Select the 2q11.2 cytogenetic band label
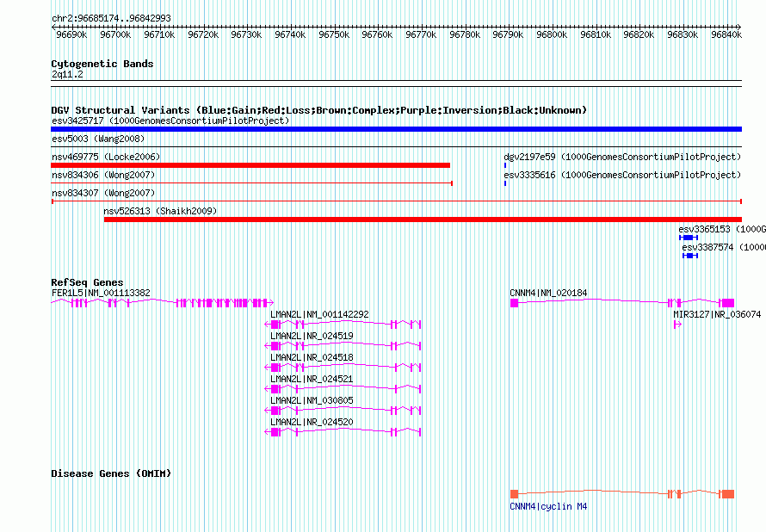The image size is (766, 532). (67, 74)
